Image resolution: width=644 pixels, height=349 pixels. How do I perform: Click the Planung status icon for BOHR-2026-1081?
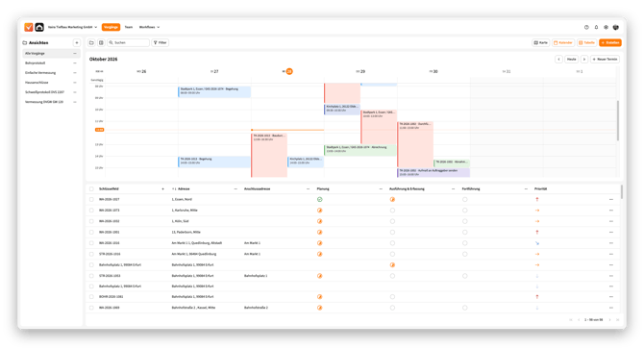[x=319, y=296]
